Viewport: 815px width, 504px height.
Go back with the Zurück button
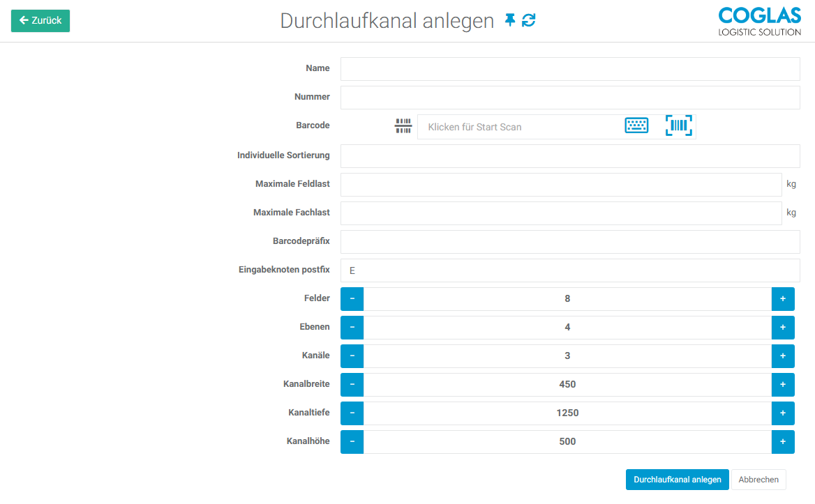pos(40,20)
